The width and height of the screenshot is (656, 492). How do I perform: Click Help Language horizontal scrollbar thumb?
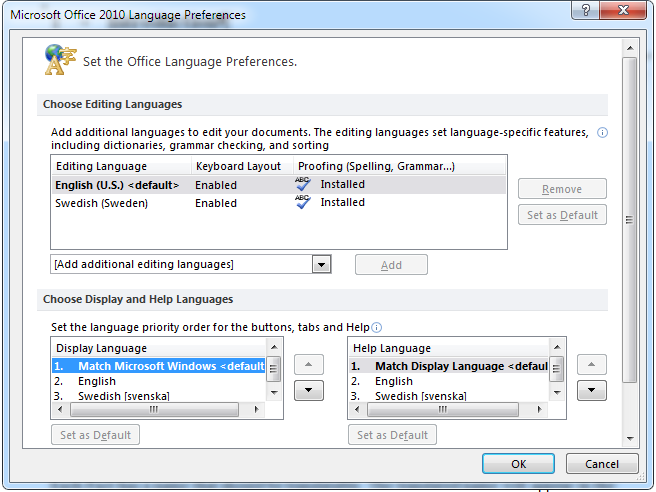[443, 409]
